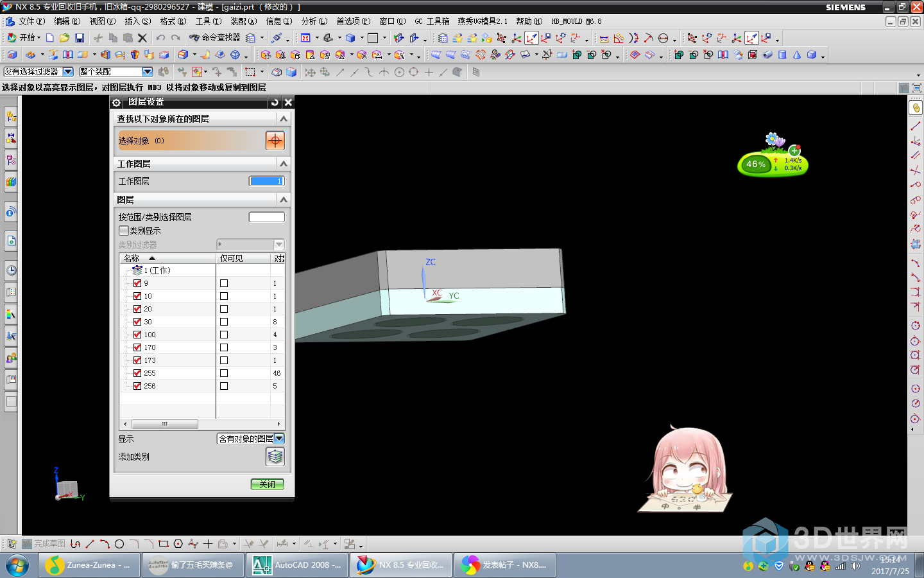Select the cone primitive icon
Screen dimensions: 924x578
(797, 55)
